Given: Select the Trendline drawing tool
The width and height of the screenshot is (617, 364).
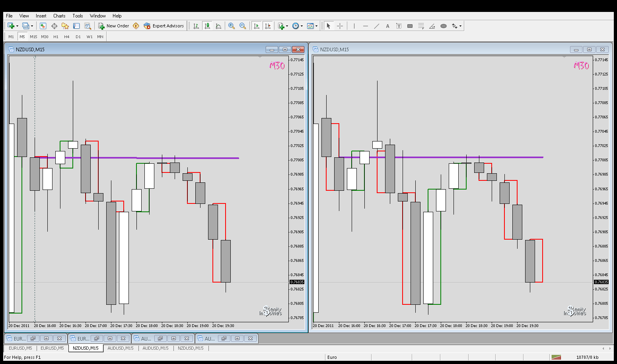Looking at the screenshot, I should 377,26.
